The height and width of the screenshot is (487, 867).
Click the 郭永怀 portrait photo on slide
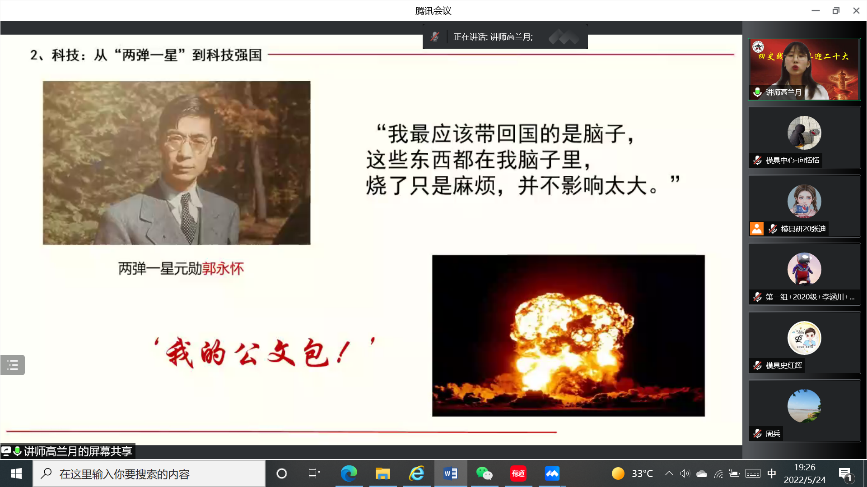pyautogui.click(x=176, y=163)
